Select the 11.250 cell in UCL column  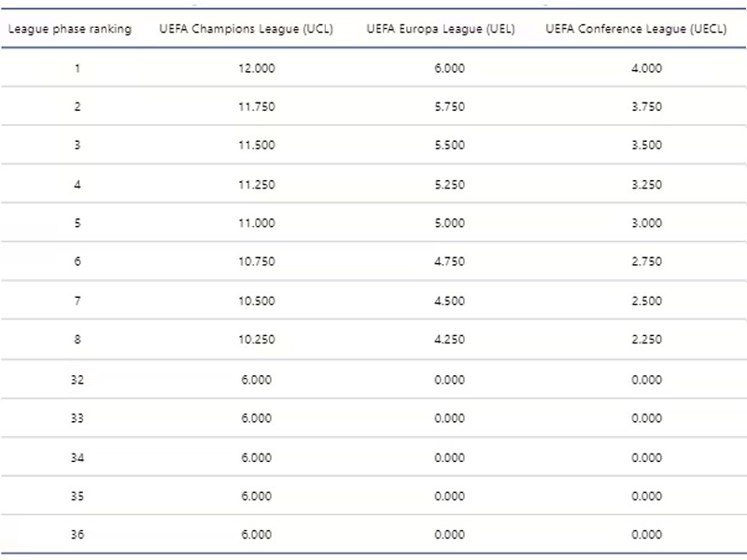tap(257, 185)
